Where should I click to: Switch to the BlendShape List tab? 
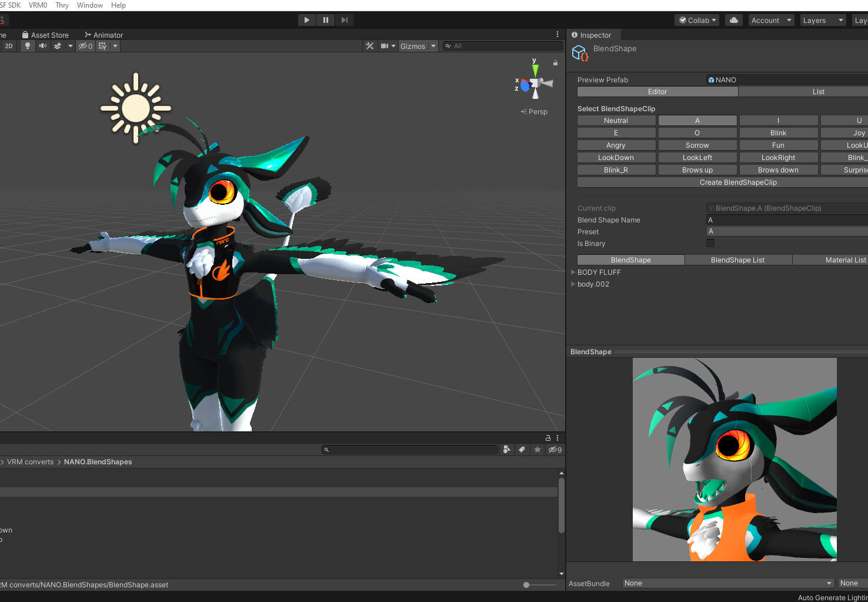[738, 260]
